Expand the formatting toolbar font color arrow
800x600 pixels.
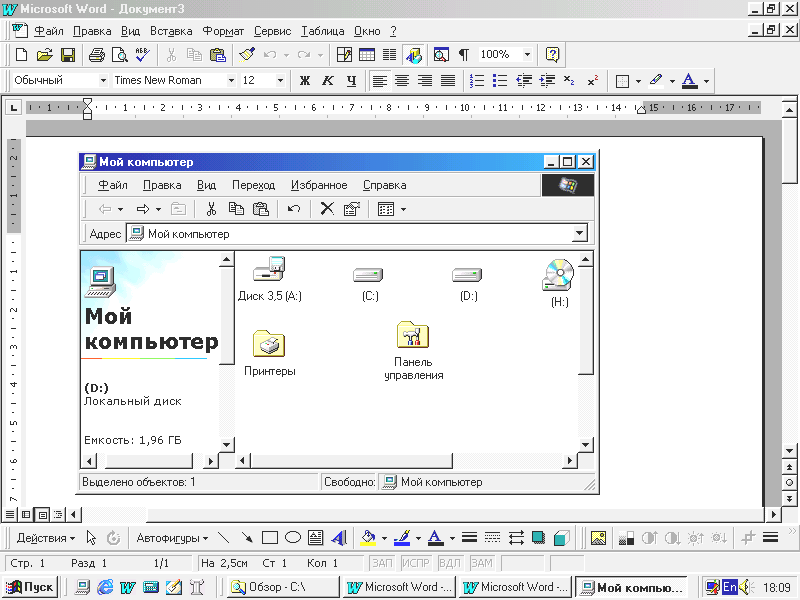(706, 81)
